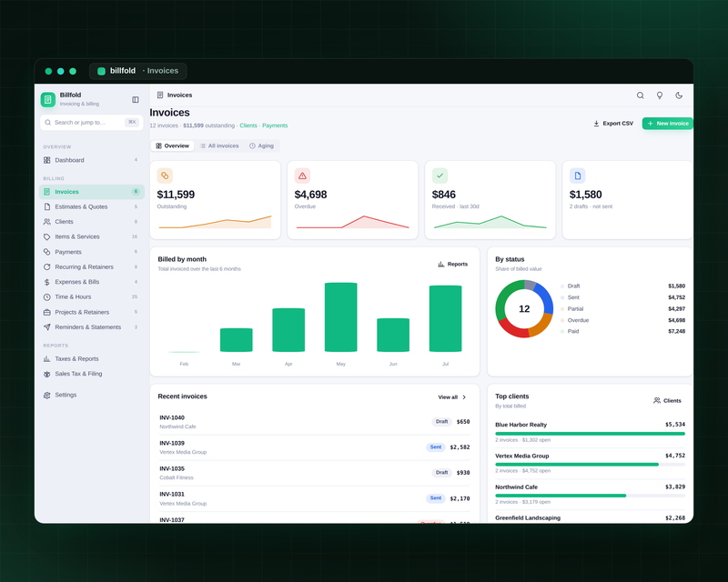
Task: Click Export CSV button
Action: (x=613, y=124)
